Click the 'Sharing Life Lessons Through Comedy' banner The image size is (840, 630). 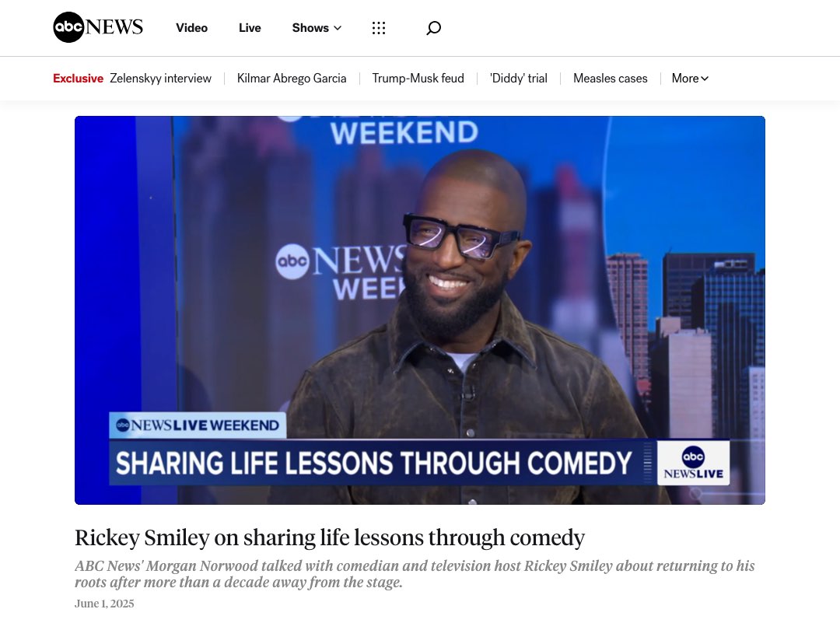point(373,464)
